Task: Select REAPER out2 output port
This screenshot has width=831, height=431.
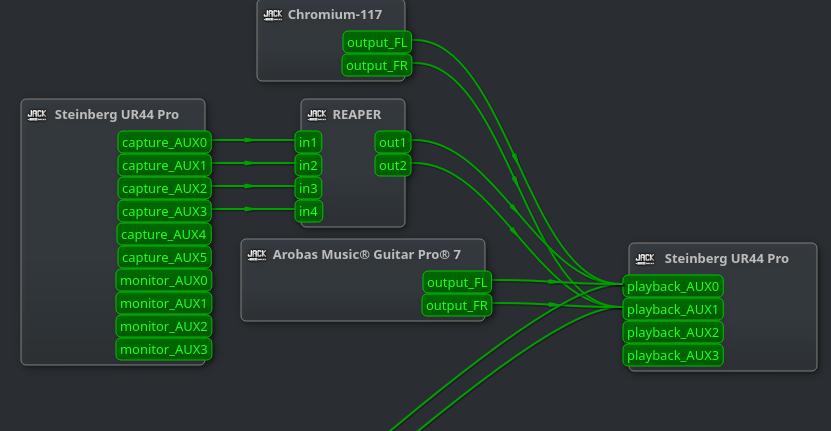Action: tap(393, 165)
